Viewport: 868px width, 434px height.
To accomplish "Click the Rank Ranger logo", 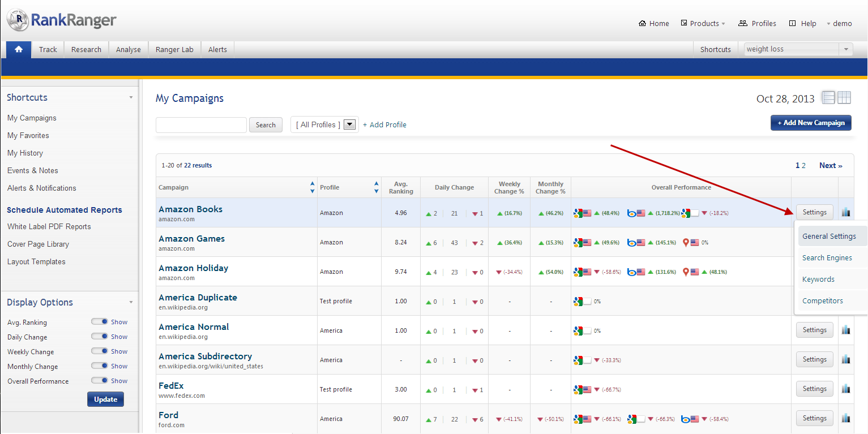I will pos(61,20).
